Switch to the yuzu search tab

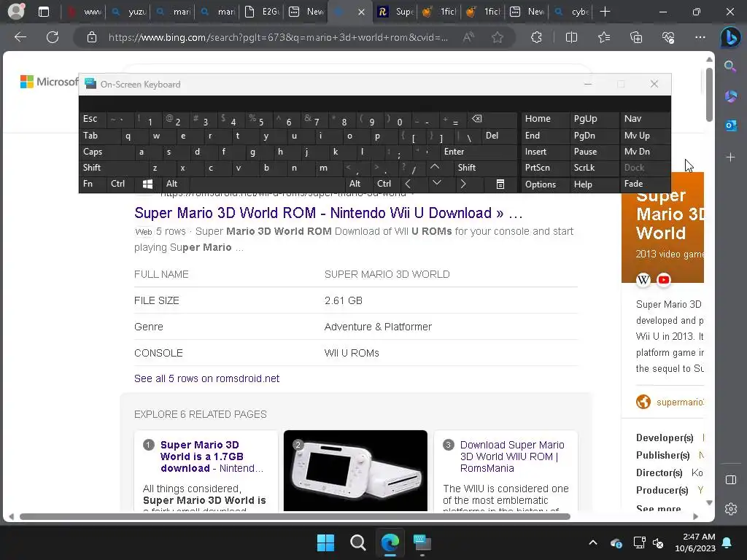[128, 12]
